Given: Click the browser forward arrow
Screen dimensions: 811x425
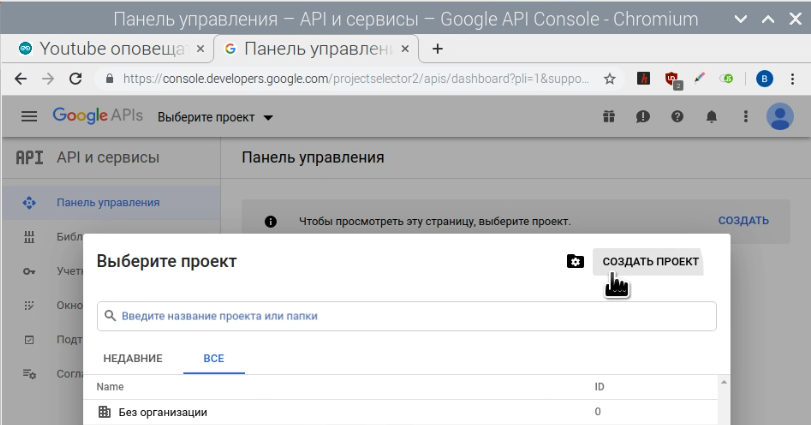Looking at the screenshot, I should (48, 79).
